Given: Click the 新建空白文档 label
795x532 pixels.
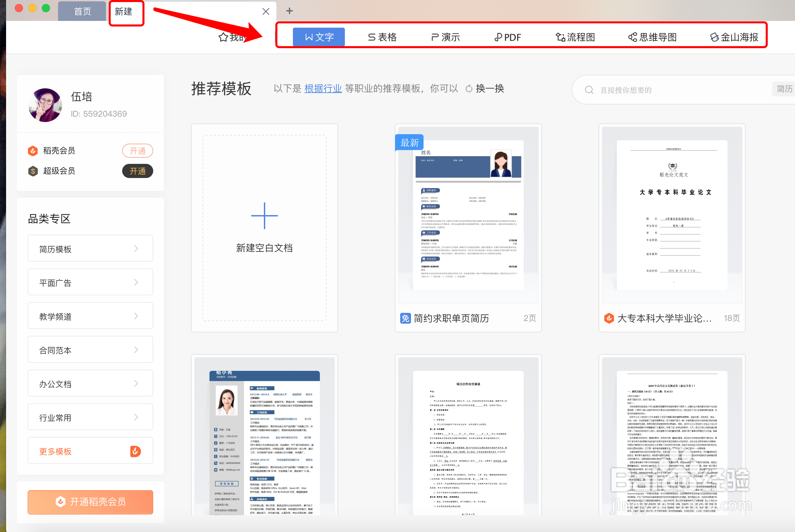Looking at the screenshot, I should [265, 248].
